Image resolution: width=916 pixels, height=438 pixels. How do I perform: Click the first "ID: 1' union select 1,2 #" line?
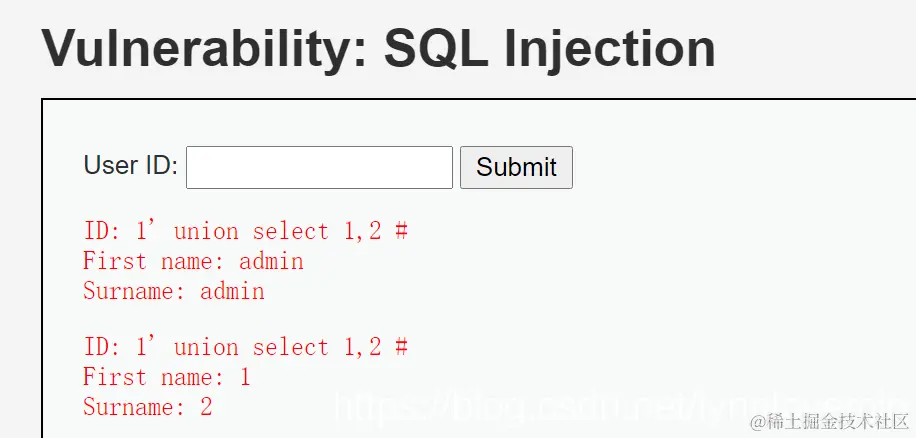tap(245, 231)
